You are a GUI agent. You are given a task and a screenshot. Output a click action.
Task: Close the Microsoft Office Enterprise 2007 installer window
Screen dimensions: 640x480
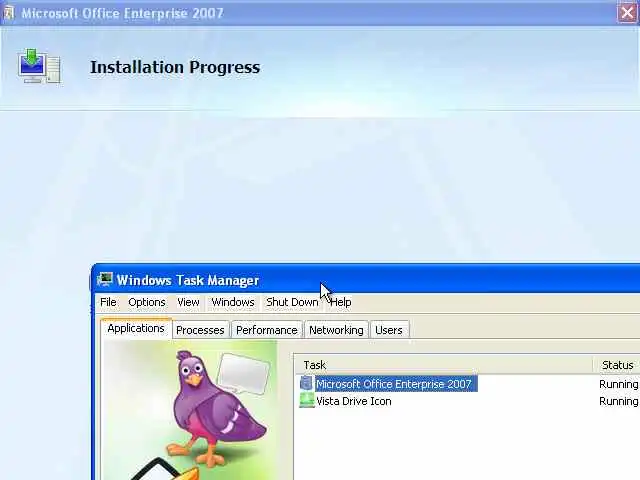point(627,13)
